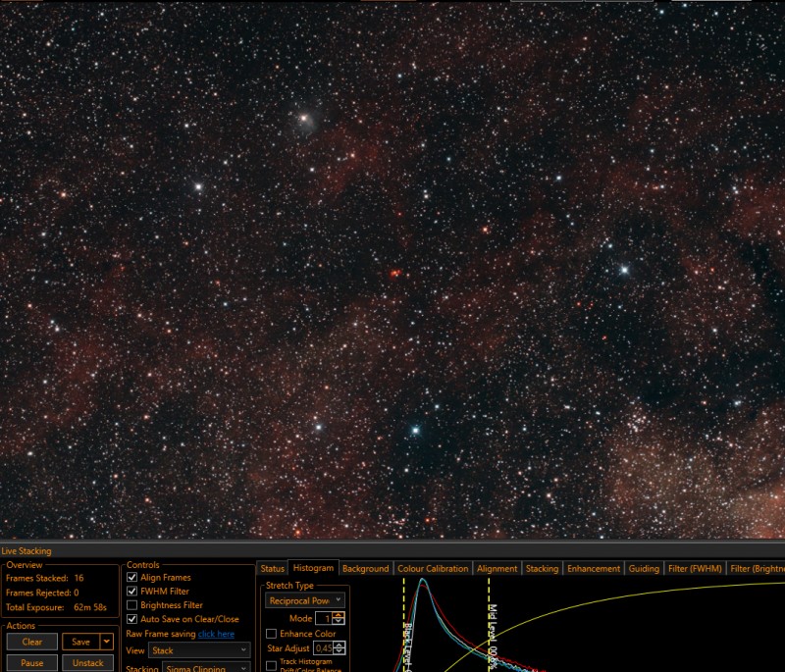Disable the FWHM Filter checkbox
Image resolution: width=785 pixels, height=672 pixels.
(x=132, y=591)
